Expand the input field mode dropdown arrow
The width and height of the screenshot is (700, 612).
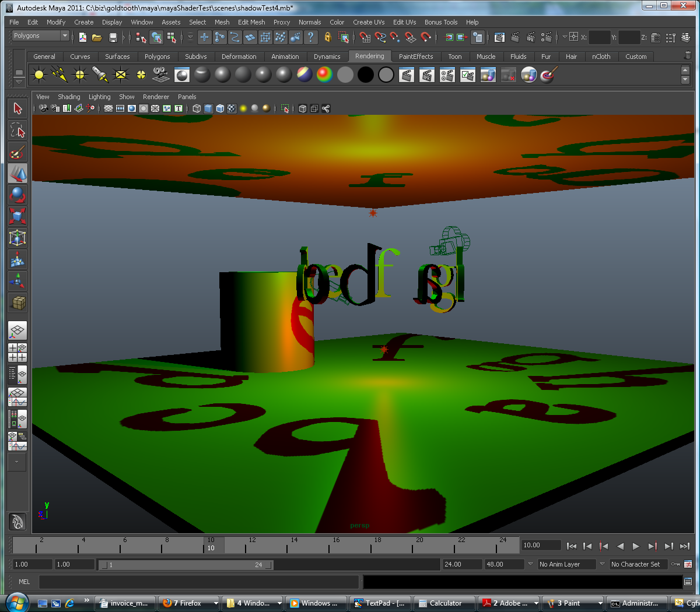565,37
